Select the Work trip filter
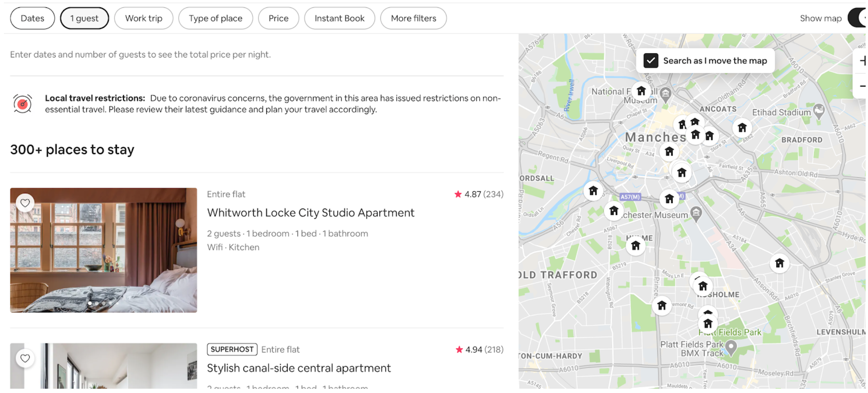The height and width of the screenshot is (393, 868). tap(143, 18)
